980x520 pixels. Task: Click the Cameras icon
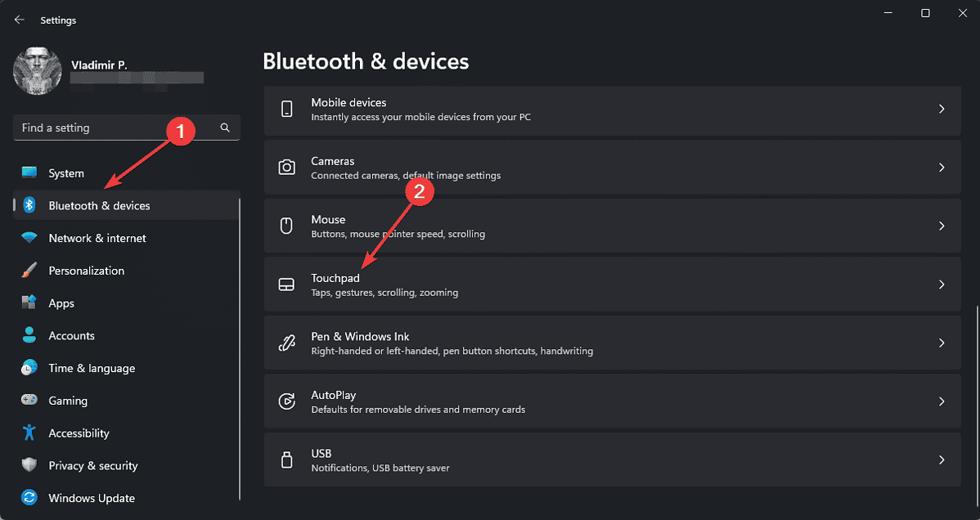click(x=287, y=166)
